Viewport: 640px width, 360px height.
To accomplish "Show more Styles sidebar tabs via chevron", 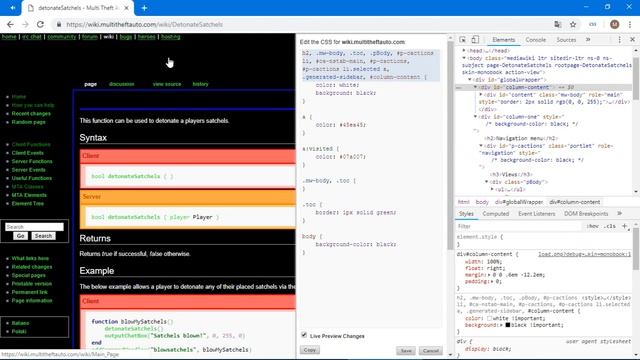I will pyautogui.click(x=619, y=213).
